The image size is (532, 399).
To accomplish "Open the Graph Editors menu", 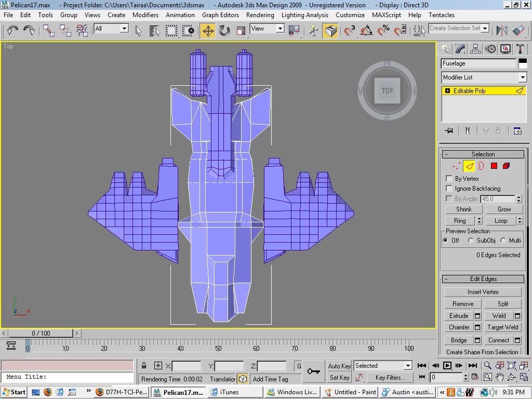I will [x=220, y=15].
